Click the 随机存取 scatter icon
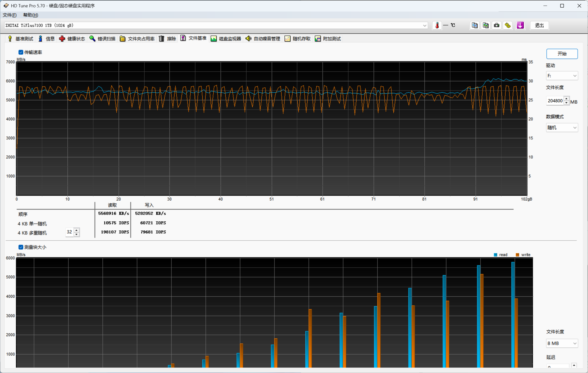The width and height of the screenshot is (588, 373). click(287, 39)
